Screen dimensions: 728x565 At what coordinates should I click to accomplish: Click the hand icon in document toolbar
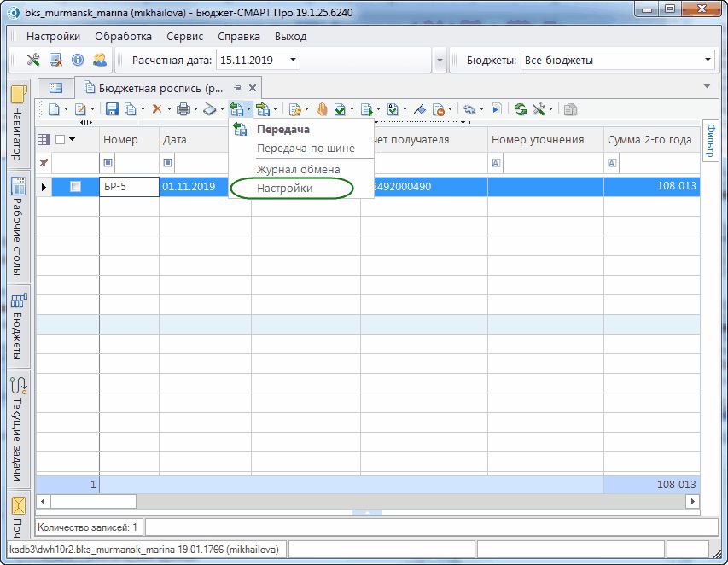point(322,109)
